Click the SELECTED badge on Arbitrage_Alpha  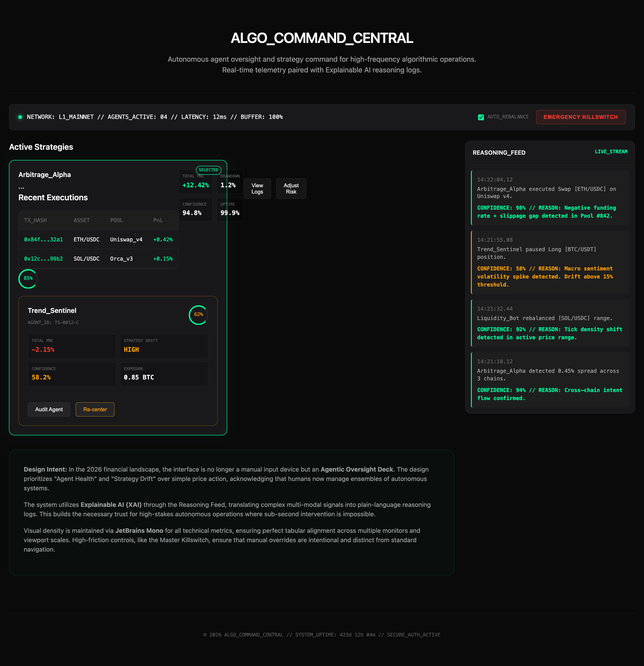click(x=208, y=170)
